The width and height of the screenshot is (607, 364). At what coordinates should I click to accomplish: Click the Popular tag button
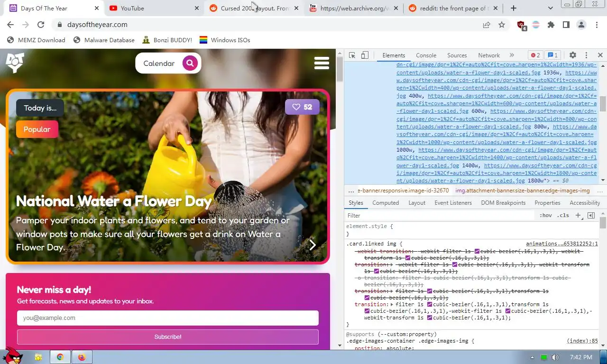(x=37, y=129)
